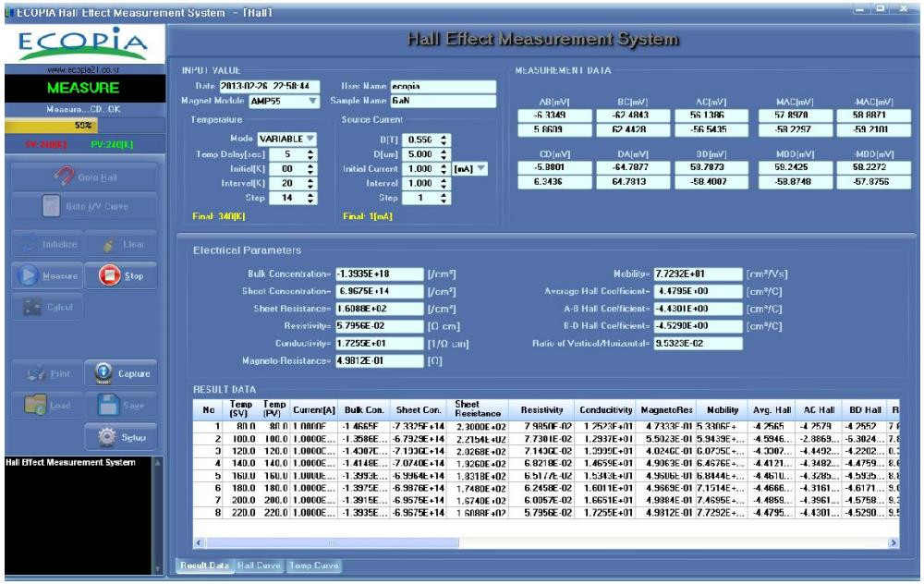The image size is (924, 584).
Task: Click the result table horizontal scrollbar
Action: point(545,543)
